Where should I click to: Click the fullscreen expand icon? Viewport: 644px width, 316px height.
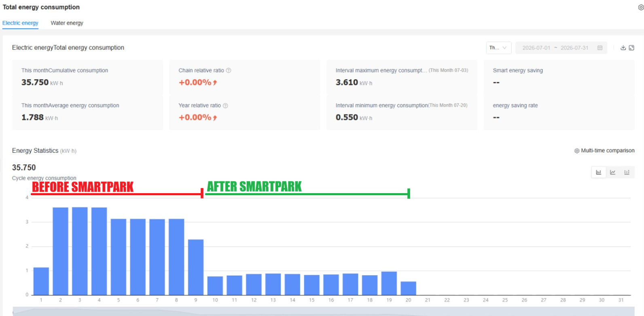pos(631,48)
